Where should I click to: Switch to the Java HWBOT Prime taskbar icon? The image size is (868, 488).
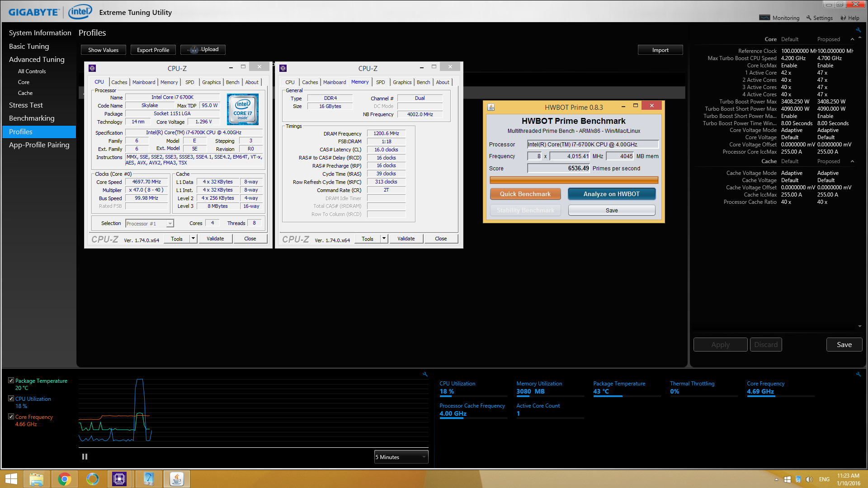pyautogui.click(x=177, y=479)
